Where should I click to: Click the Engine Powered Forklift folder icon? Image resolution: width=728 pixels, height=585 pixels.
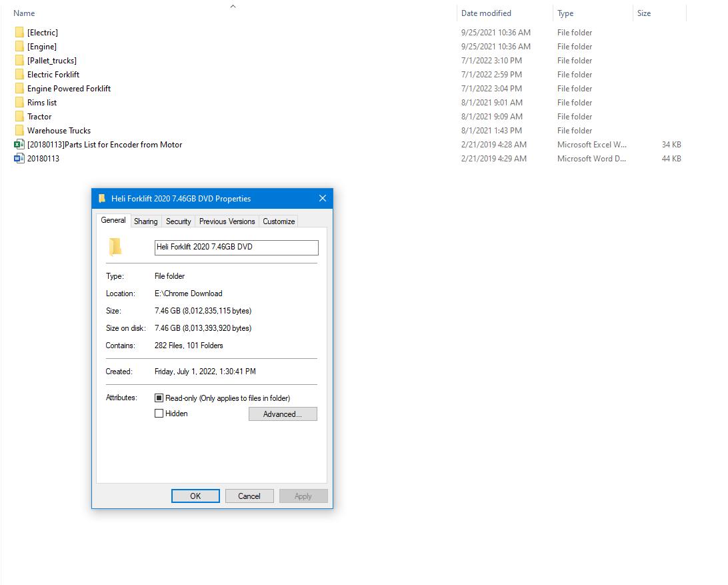19,88
